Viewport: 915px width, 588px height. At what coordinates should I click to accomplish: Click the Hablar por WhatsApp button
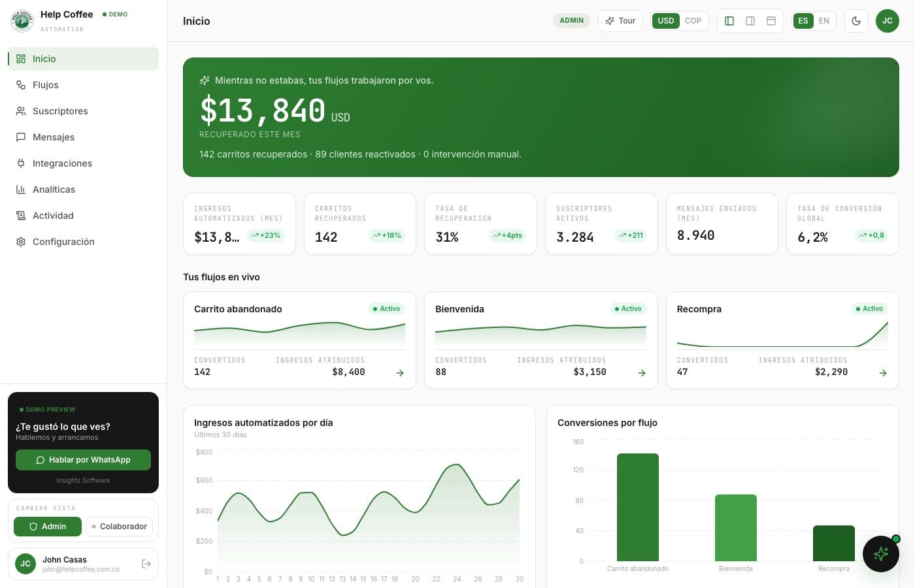click(x=83, y=460)
